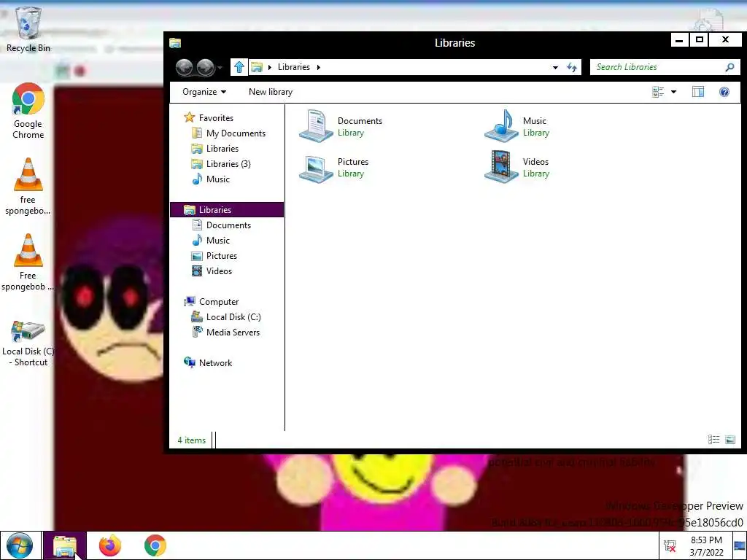Select the Music library icon
Screen dimensions: 747x560
tap(501, 125)
